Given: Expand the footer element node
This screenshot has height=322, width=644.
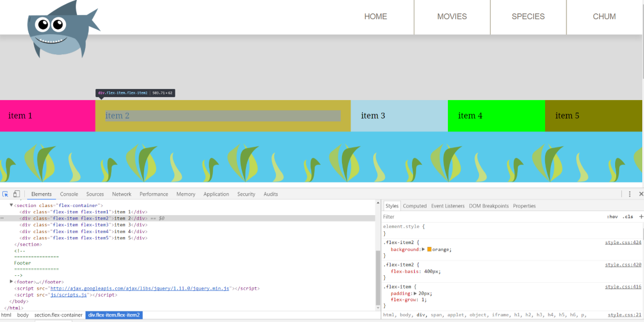Looking at the screenshot, I should click(11, 282).
